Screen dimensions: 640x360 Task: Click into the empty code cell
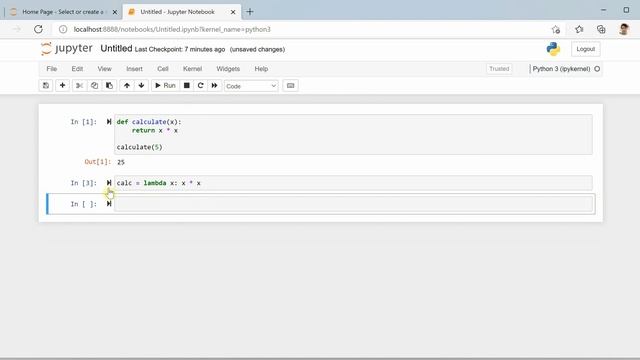coord(353,204)
